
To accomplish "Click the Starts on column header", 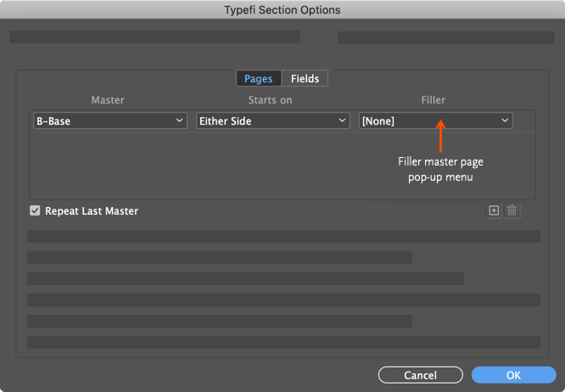I will 270,100.
